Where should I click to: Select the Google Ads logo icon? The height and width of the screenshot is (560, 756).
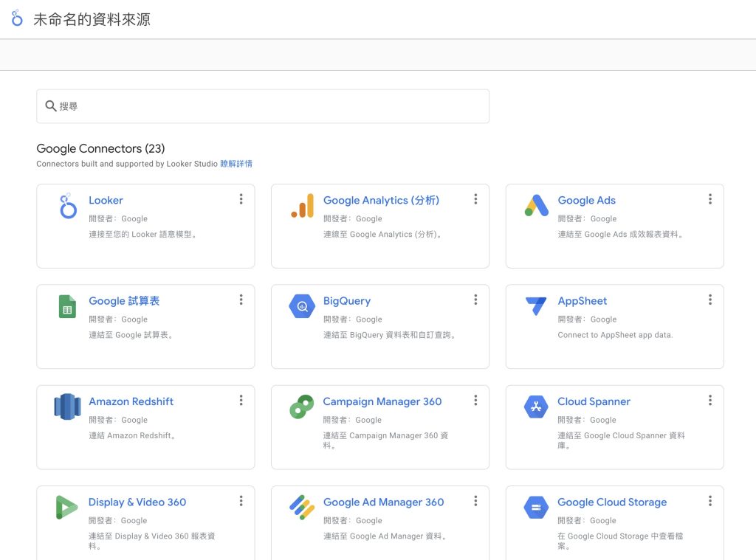coord(537,205)
